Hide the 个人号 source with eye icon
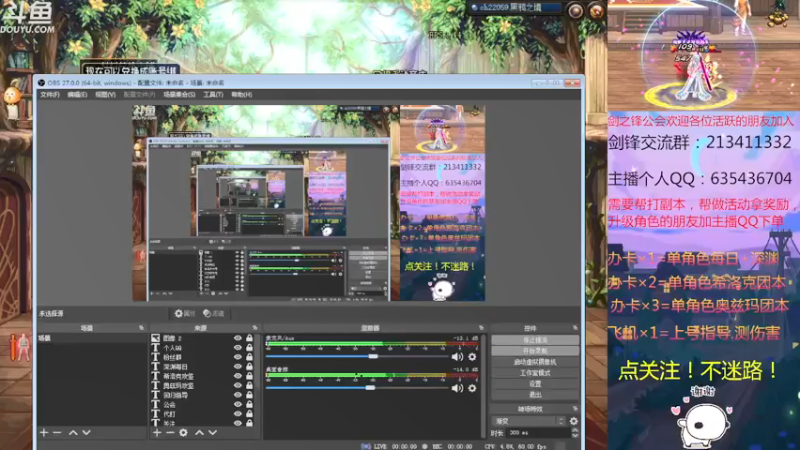800x450 pixels. [238, 347]
